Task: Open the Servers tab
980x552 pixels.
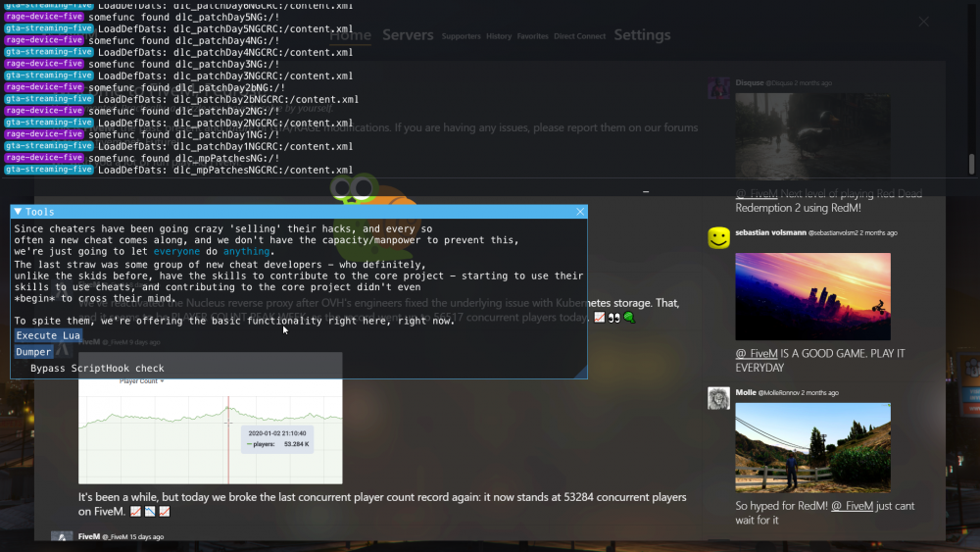Action: click(x=408, y=35)
